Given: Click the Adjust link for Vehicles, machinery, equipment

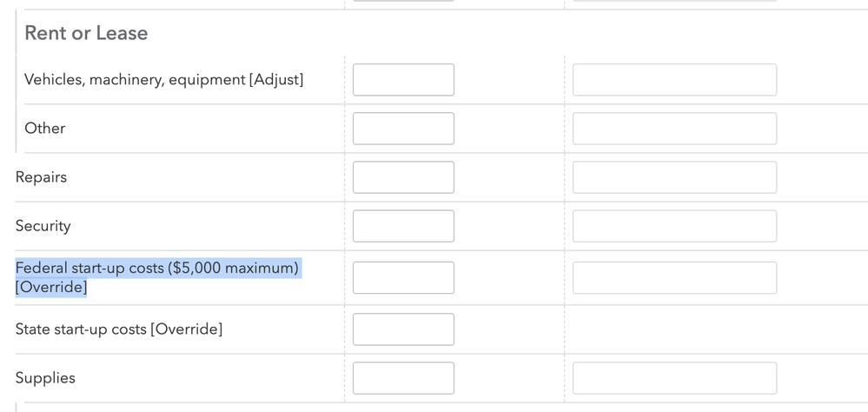Looking at the screenshot, I should (x=276, y=80).
